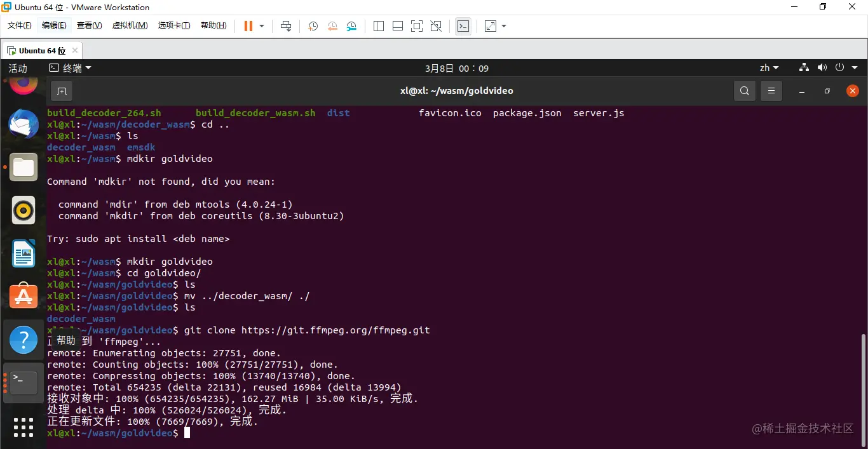868x449 pixels.
Task: Click the 'git clone https://git.ffmpeg.org/ffmpeg.git' command text
Action: pos(307,330)
